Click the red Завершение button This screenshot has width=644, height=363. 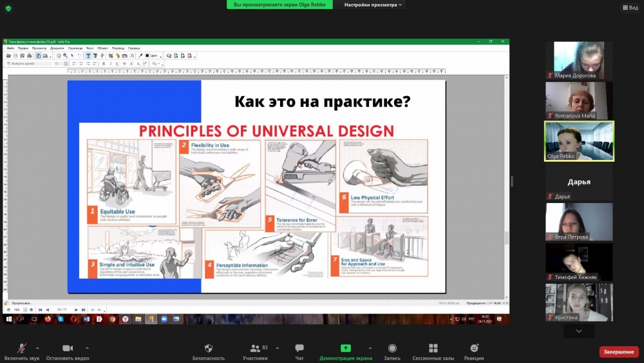point(618,352)
